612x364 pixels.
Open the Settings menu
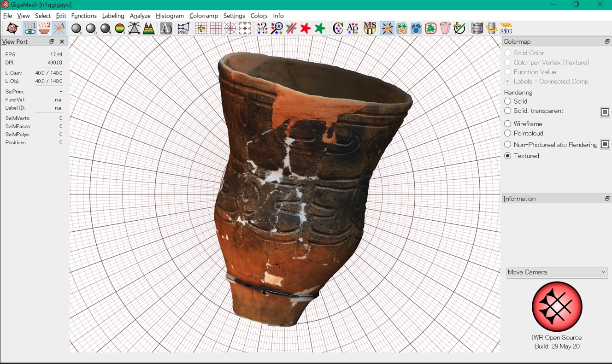click(234, 16)
